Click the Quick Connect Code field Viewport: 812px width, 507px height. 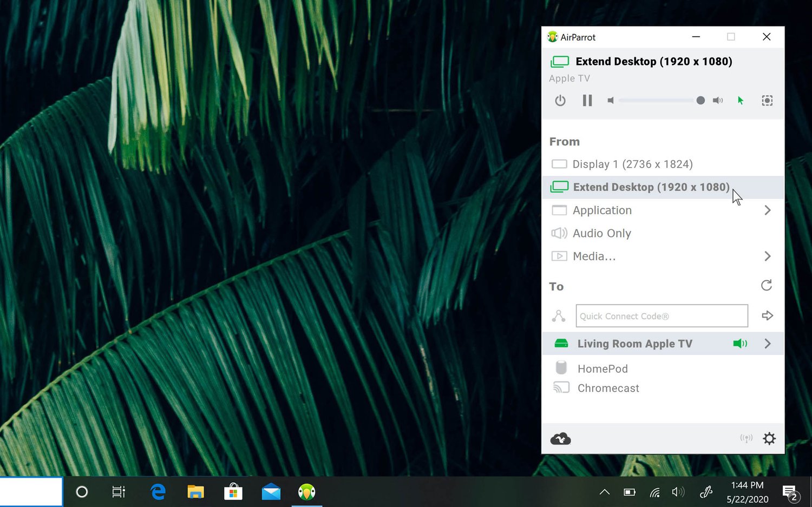point(662,316)
